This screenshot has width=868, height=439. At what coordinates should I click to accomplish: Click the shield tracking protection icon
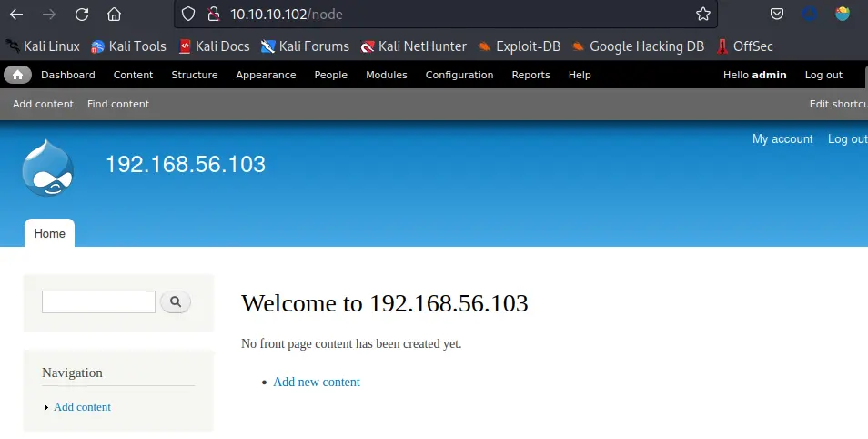click(188, 14)
